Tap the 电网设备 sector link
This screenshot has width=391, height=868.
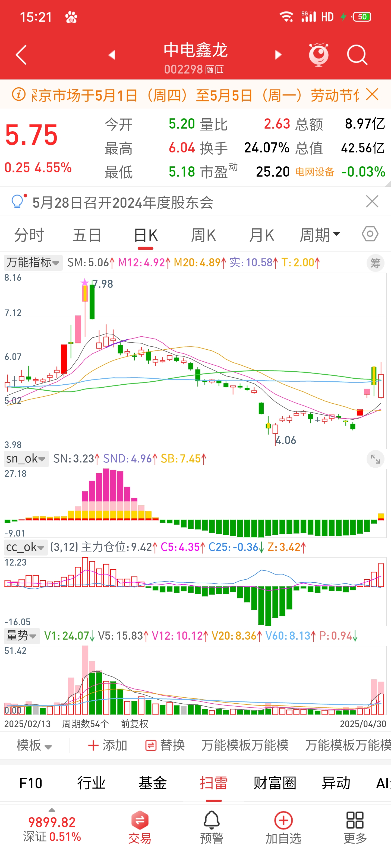click(x=315, y=172)
